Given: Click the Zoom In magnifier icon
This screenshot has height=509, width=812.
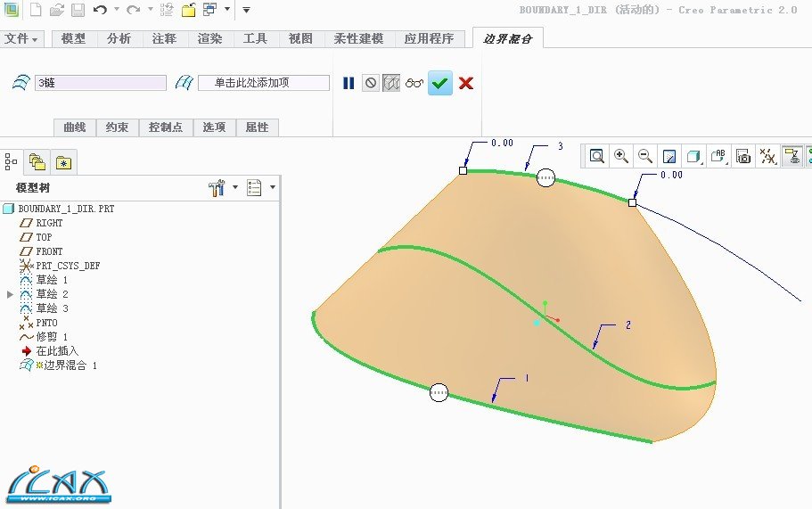Looking at the screenshot, I should pyautogui.click(x=621, y=156).
